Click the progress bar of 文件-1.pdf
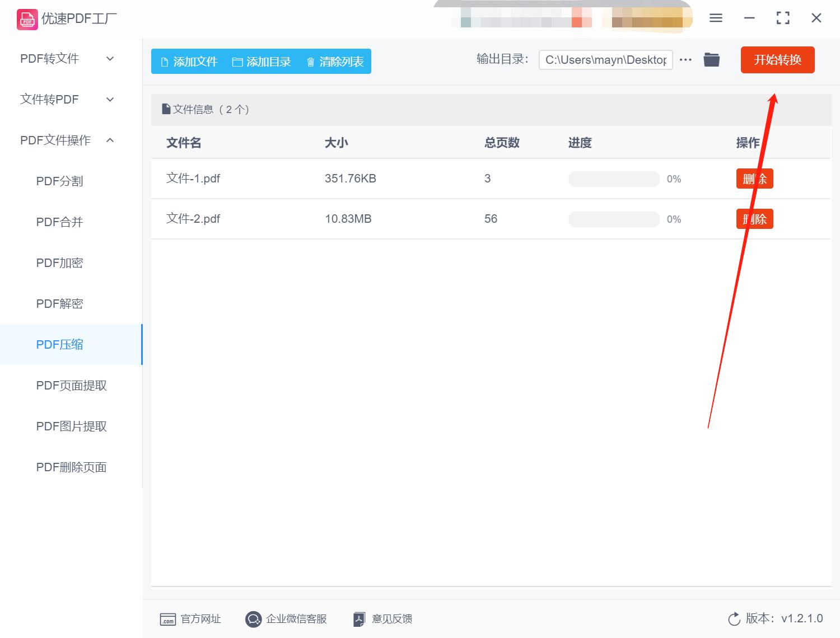The image size is (840, 638). point(614,179)
